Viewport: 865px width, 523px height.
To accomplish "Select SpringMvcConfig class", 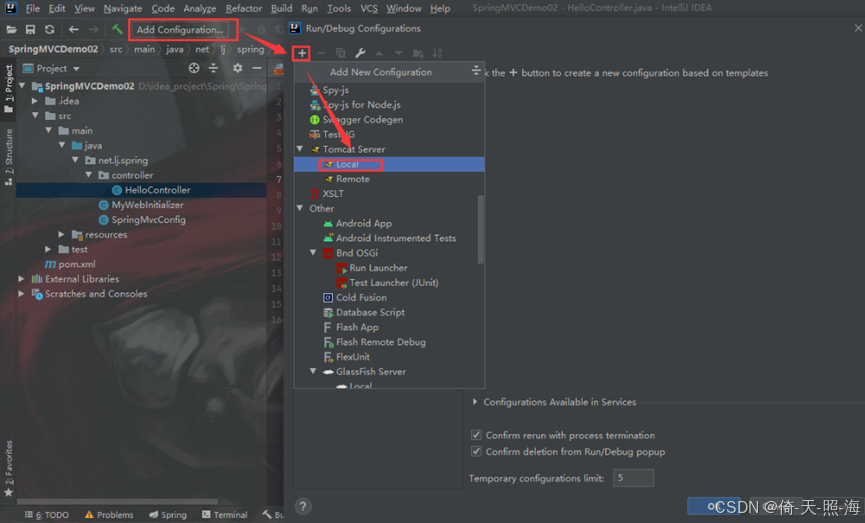I will (142, 220).
